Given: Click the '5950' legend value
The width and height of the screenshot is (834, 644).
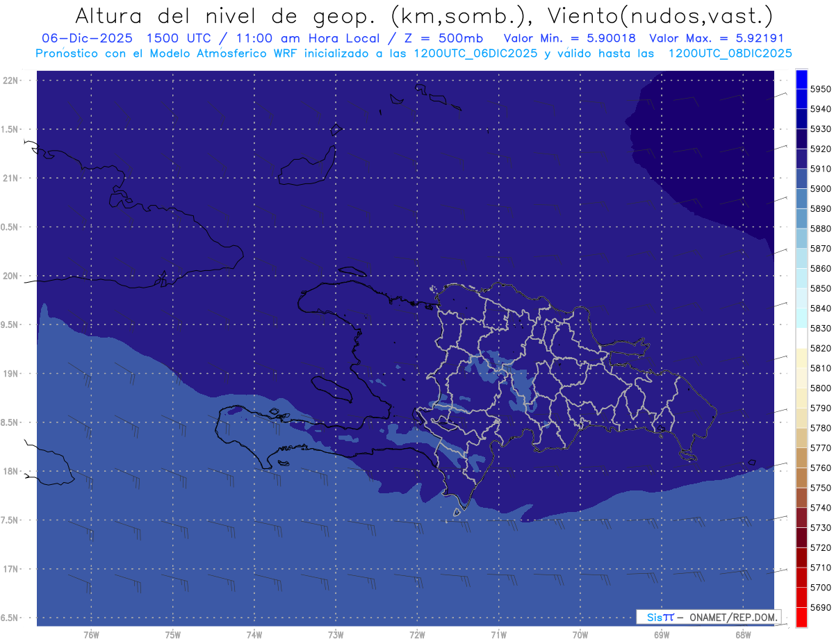Looking at the screenshot, I should tap(820, 89).
